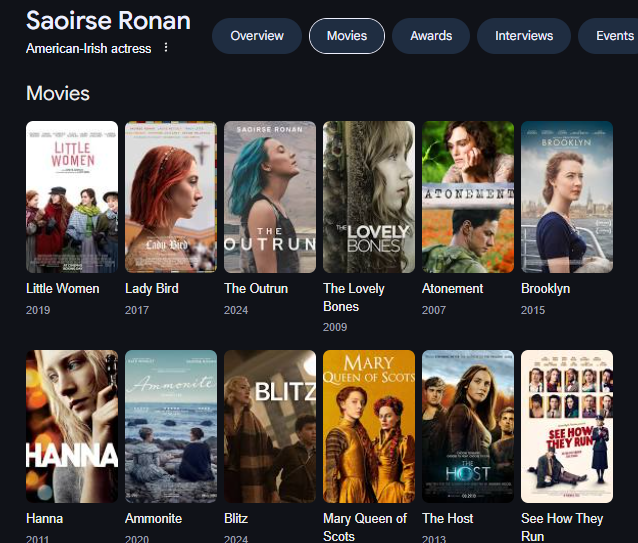Select the Hanna movie poster
This screenshot has height=543, width=638.
pyautogui.click(x=72, y=426)
